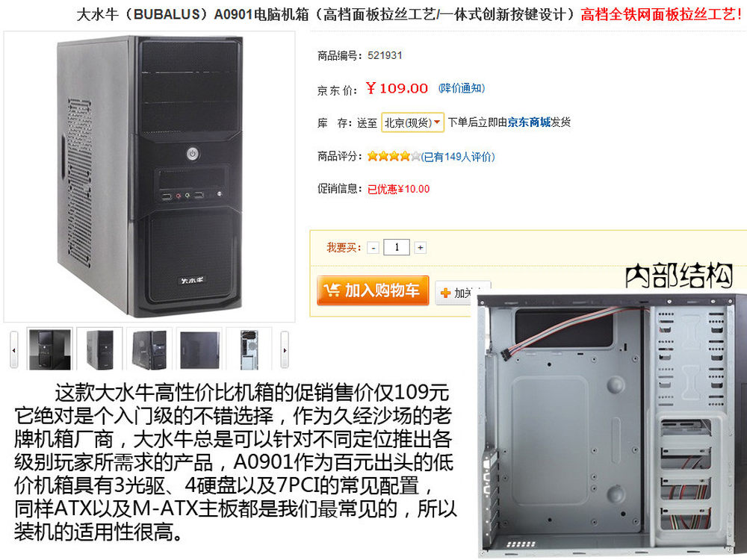
Task: Click the 加入购物车 add-to-cart button
Action: [x=373, y=290]
